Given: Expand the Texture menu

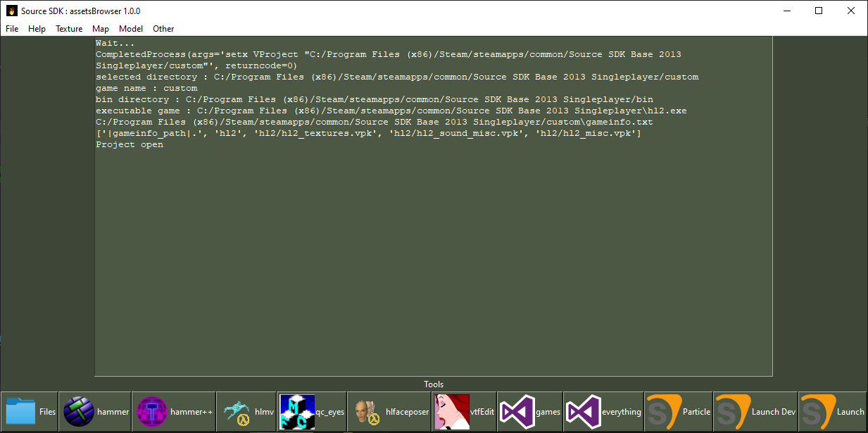Looking at the screenshot, I should (x=69, y=29).
